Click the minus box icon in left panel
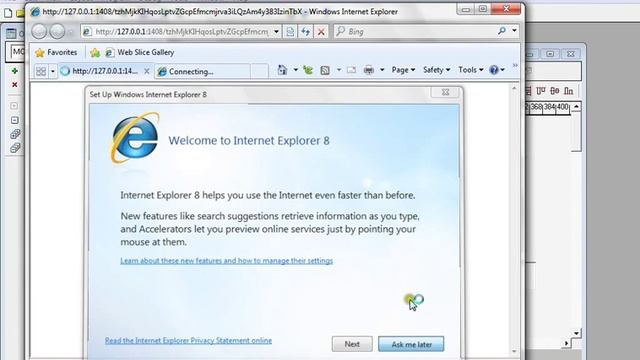640x360 pixels. [14, 120]
